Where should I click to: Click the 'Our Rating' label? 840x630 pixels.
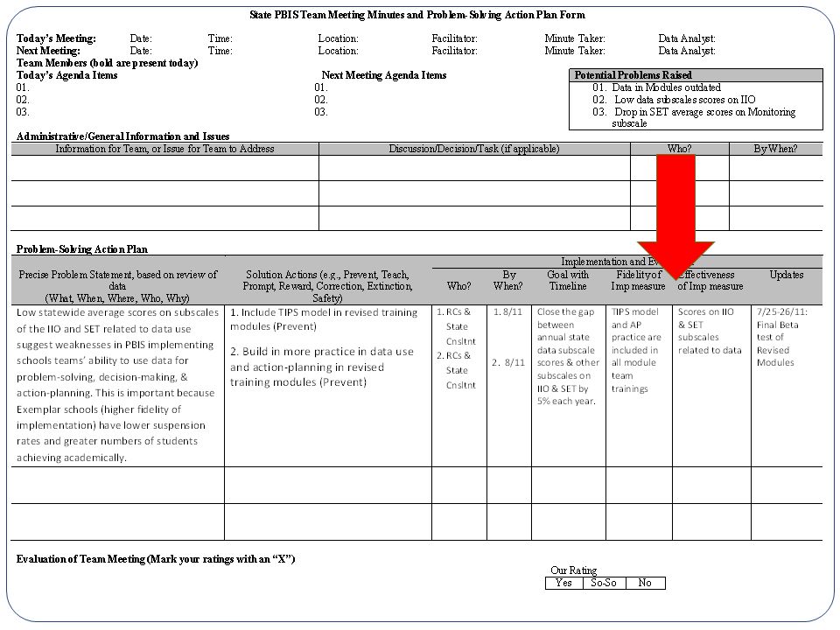coord(574,570)
